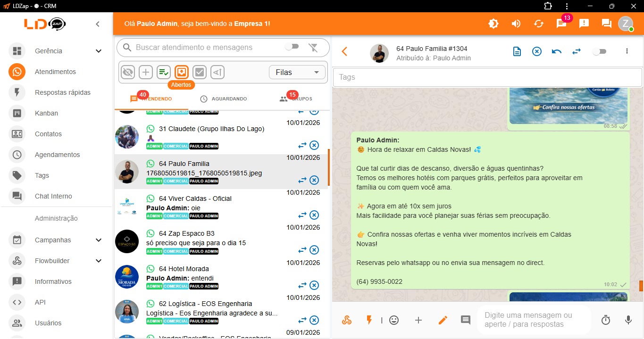The width and height of the screenshot is (644, 339).
Task: Open Respostas rápidas in the sidebar
Action: 62,92
